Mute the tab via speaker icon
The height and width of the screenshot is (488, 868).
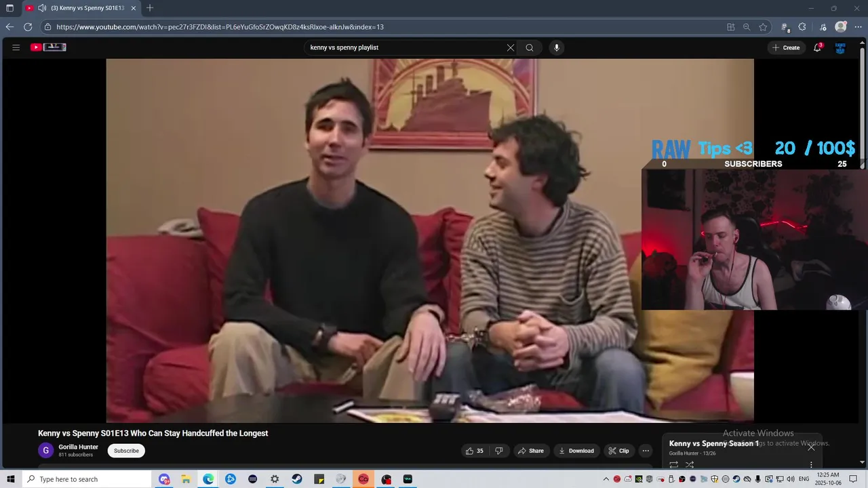point(42,8)
